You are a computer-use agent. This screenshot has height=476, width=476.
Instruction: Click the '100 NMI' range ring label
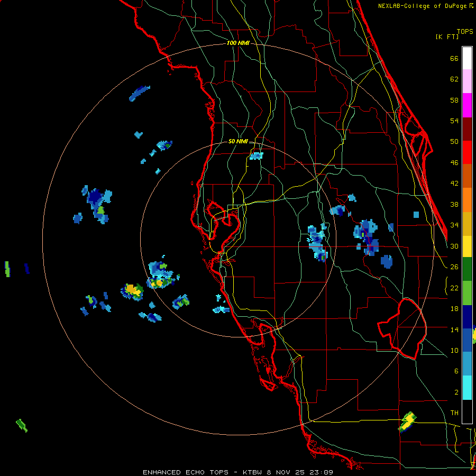point(238,43)
